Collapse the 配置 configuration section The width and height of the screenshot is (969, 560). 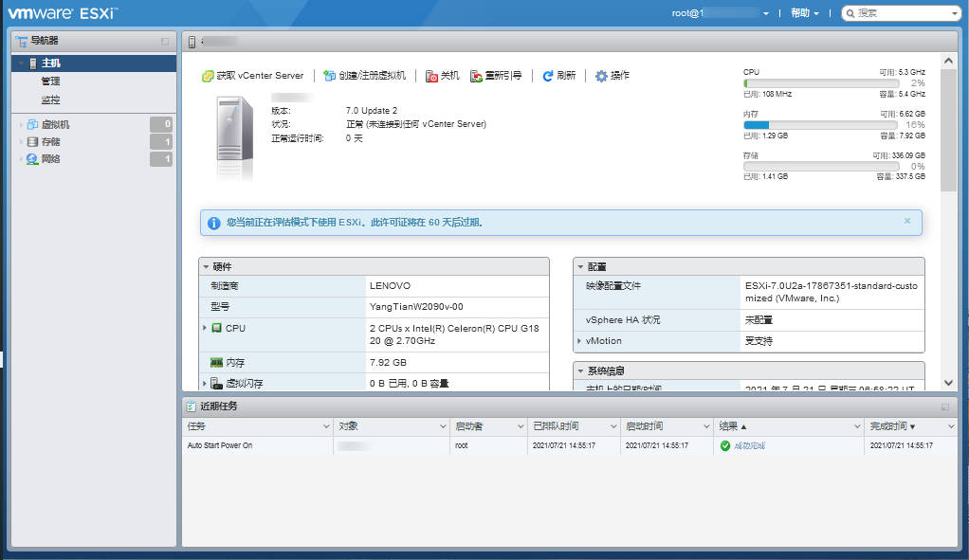pyautogui.click(x=581, y=266)
